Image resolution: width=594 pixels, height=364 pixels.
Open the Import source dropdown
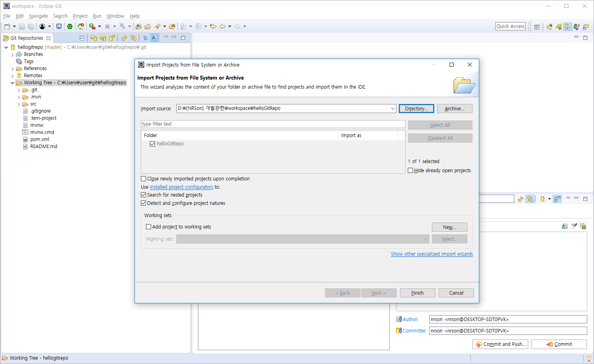pyautogui.click(x=392, y=109)
